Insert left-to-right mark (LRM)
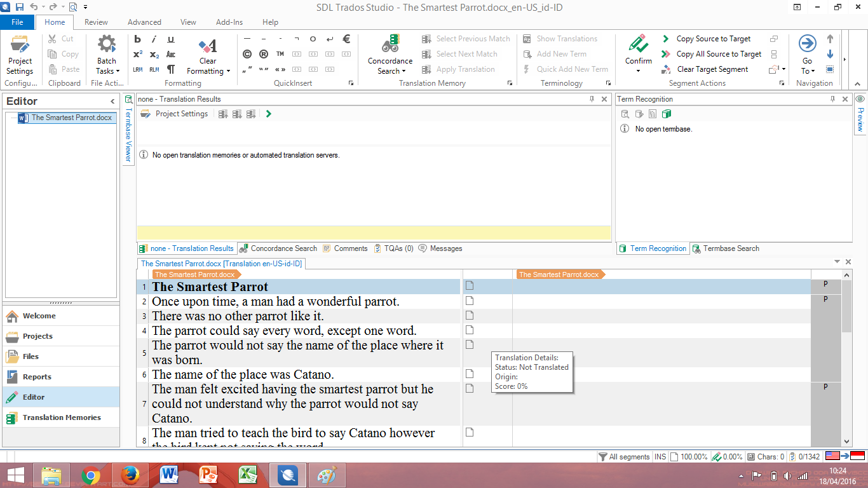The width and height of the screenshot is (868, 488). [x=138, y=69]
